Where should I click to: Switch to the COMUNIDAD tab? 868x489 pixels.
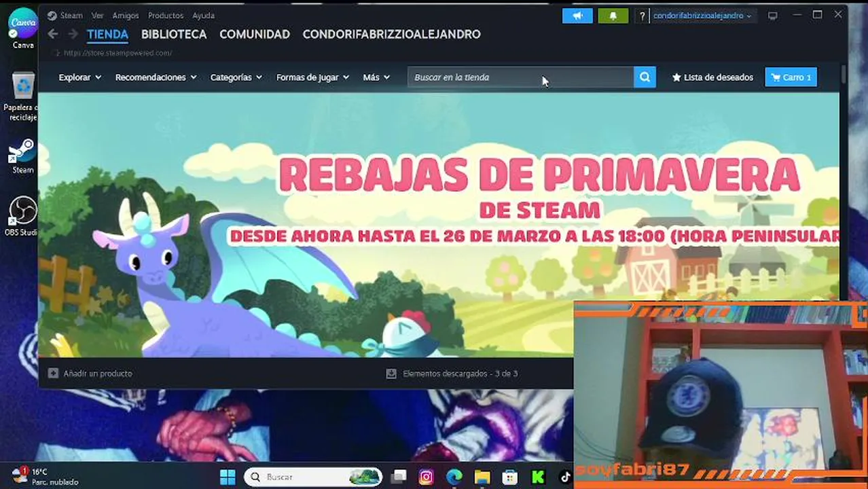click(255, 34)
